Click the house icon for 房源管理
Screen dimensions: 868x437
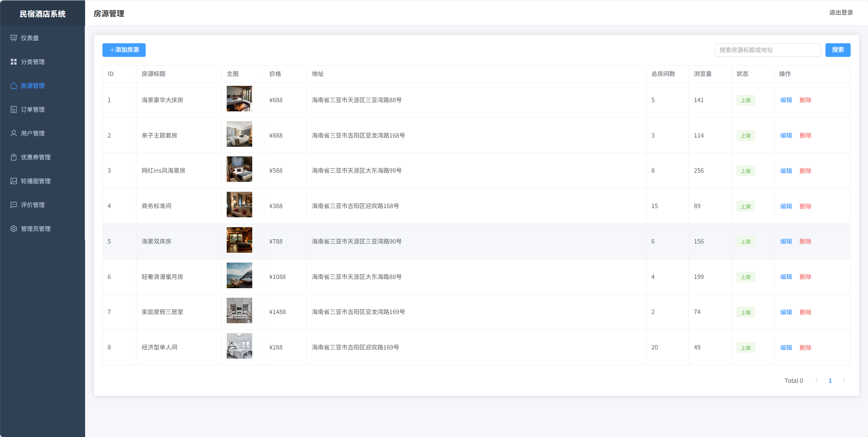click(x=14, y=85)
